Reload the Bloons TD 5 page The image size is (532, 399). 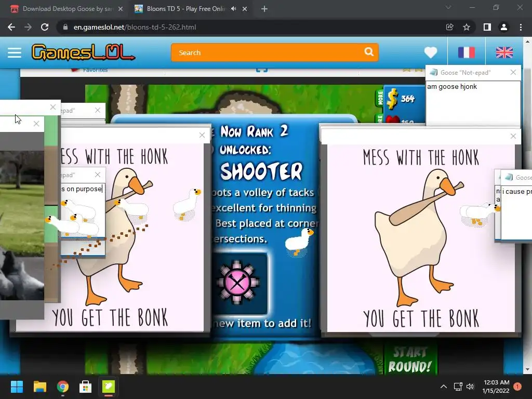pos(45,27)
